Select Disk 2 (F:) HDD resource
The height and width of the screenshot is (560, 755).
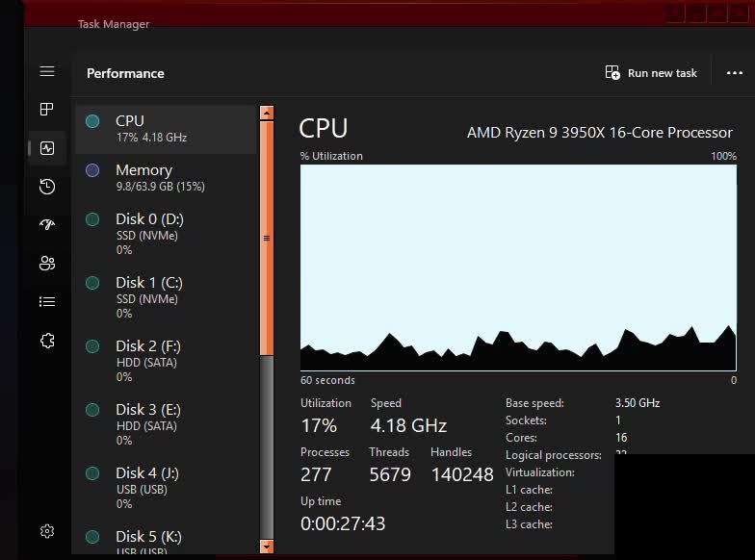[x=166, y=361]
